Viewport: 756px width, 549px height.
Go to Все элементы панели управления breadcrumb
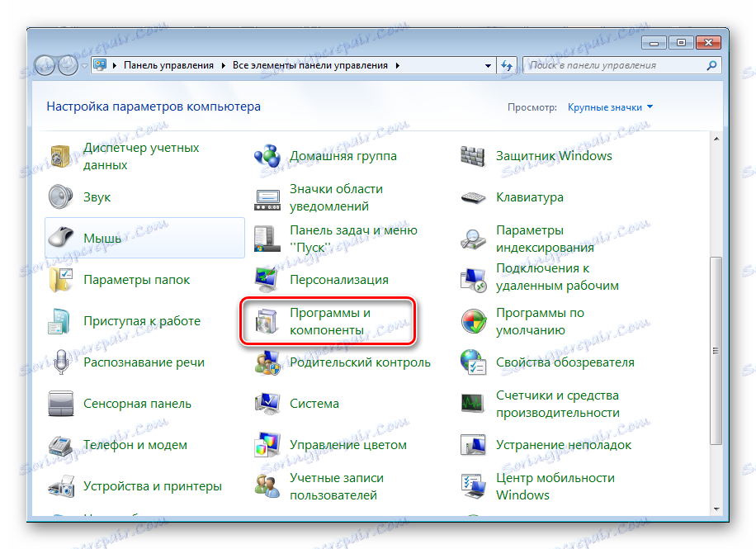(x=310, y=65)
